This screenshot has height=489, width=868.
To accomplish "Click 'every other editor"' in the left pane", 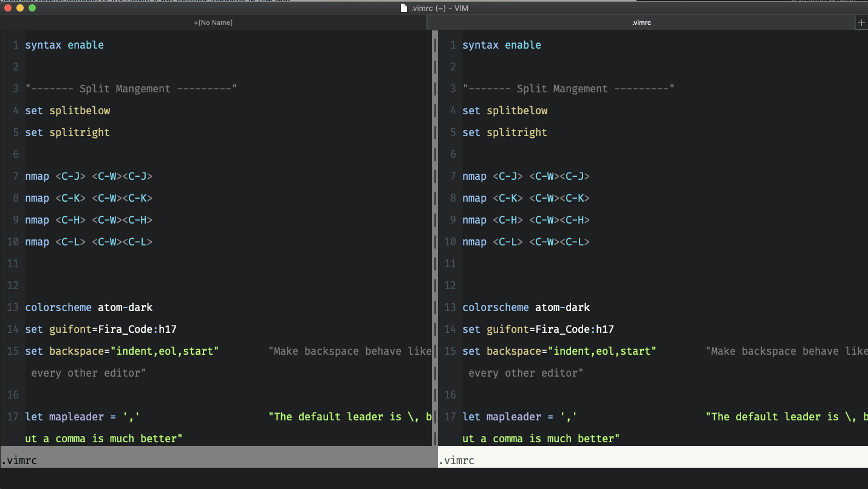I will [89, 373].
